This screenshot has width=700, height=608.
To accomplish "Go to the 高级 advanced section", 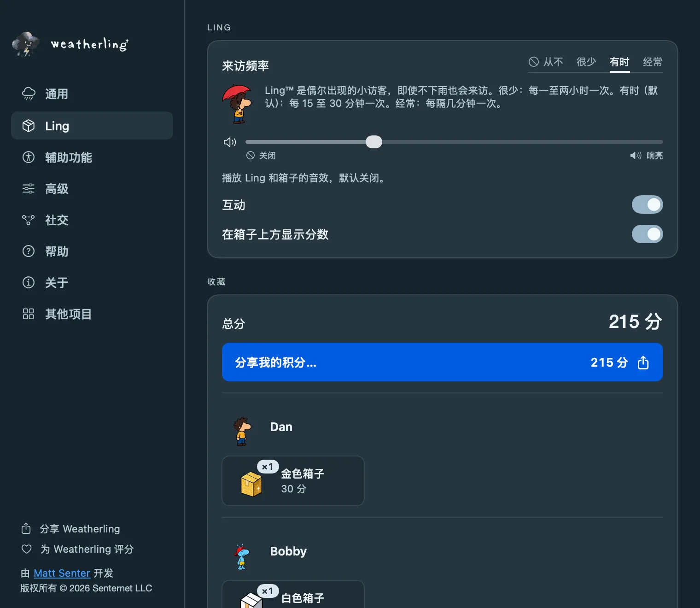I will [x=92, y=189].
